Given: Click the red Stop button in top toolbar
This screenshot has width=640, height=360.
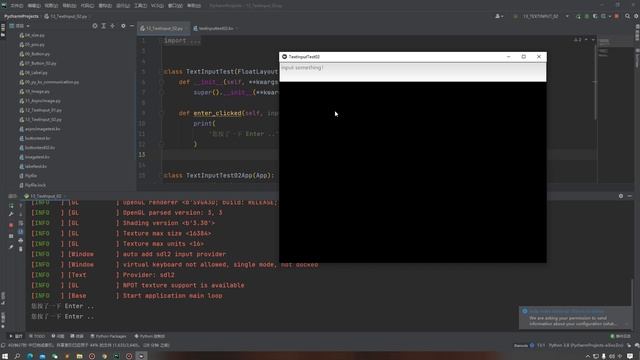Looking at the screenshot, I should (617, 16).
